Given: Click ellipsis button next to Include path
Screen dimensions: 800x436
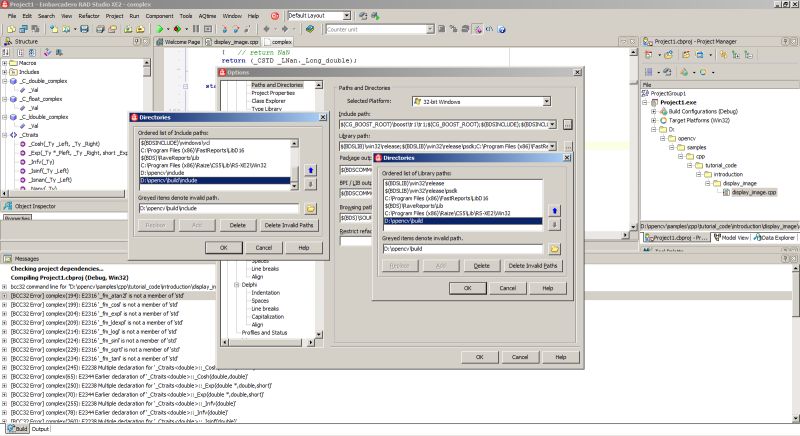Looking at the screenshot, I should point(567,124).
